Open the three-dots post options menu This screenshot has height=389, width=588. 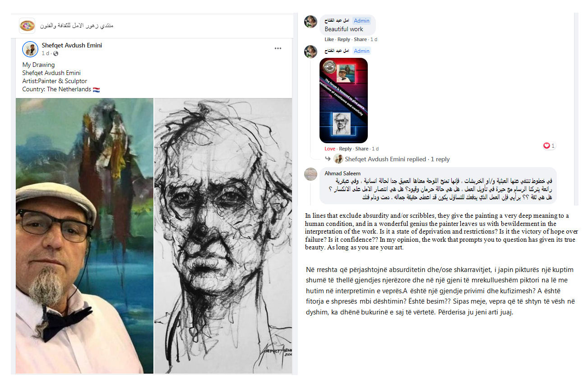tap(278, 48)
